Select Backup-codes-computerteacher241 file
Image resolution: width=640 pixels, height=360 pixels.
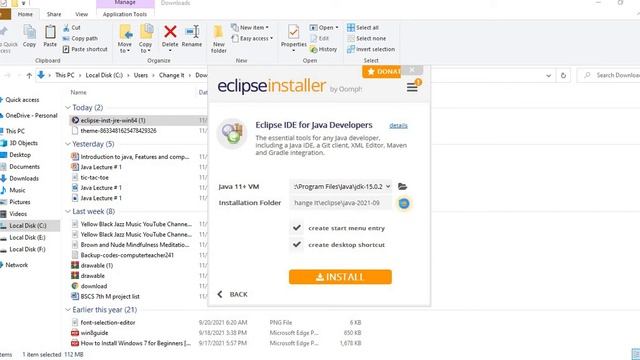pyautogui.click(x=127, y=255)
